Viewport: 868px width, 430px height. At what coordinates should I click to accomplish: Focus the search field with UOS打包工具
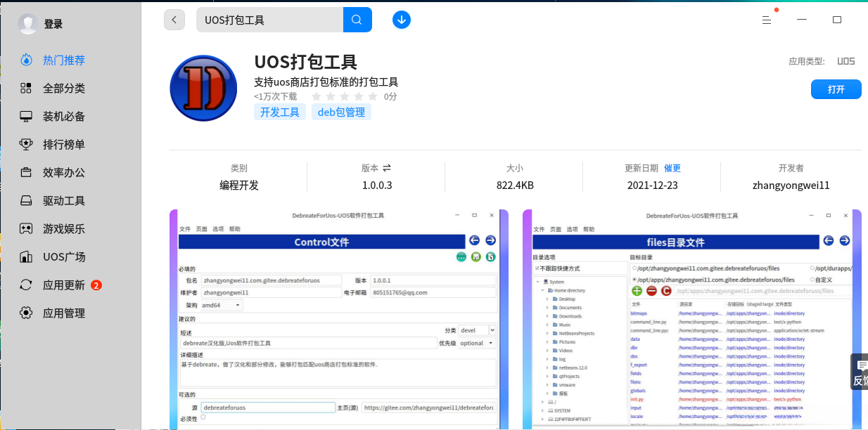[269, 20]
